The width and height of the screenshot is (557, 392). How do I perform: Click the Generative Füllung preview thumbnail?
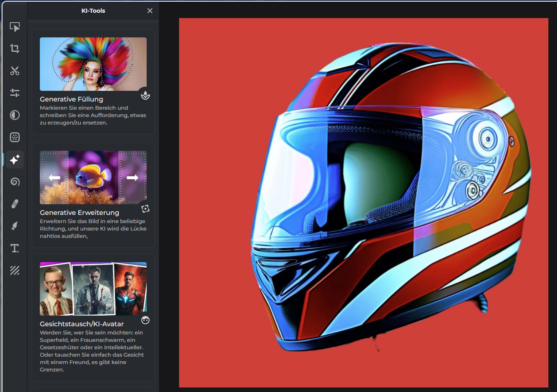[x=93, y=64]
